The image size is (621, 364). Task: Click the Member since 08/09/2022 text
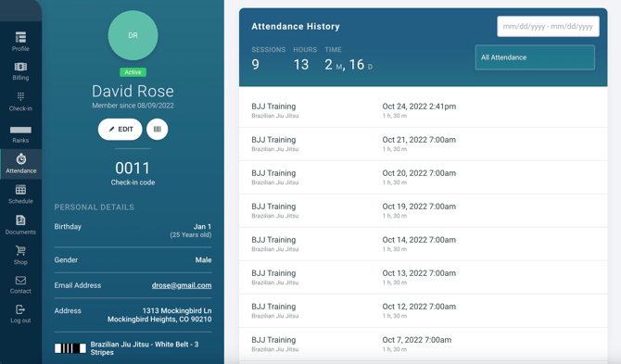click(133, 106)
